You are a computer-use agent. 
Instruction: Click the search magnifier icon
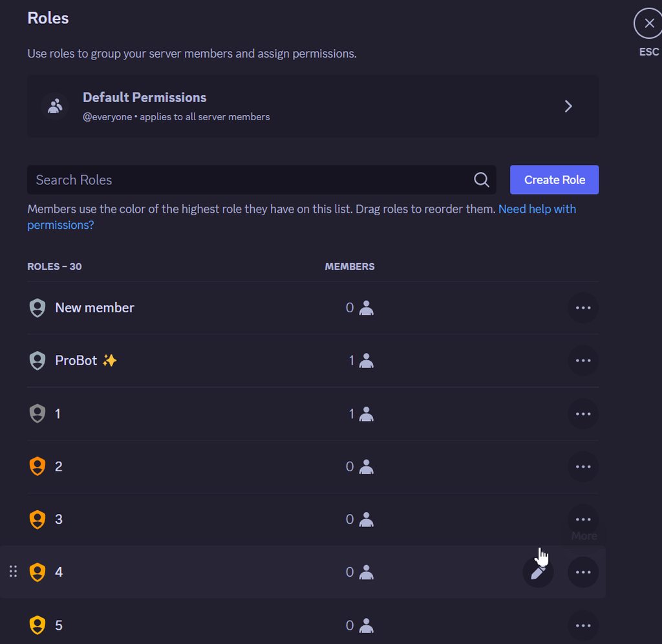[481, 180]
